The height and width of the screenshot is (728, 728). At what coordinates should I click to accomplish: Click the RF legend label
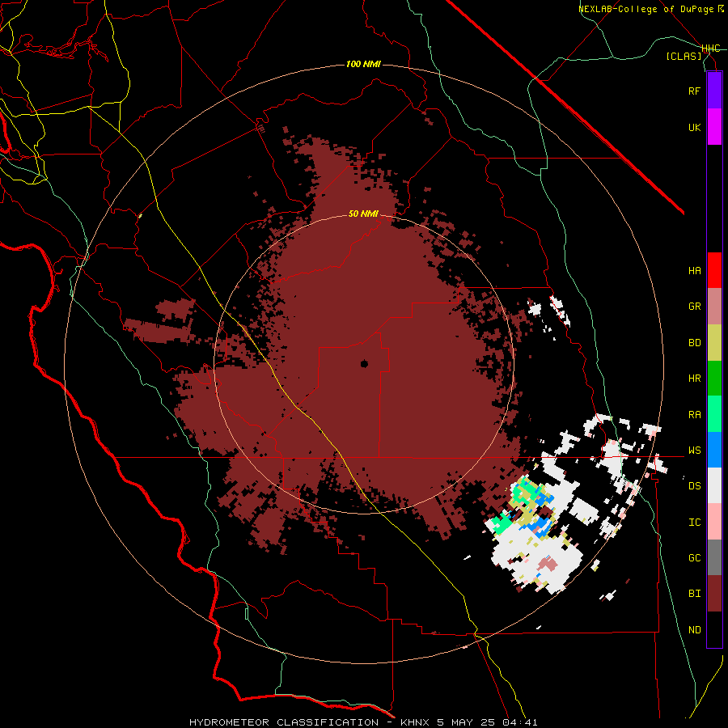694,91
